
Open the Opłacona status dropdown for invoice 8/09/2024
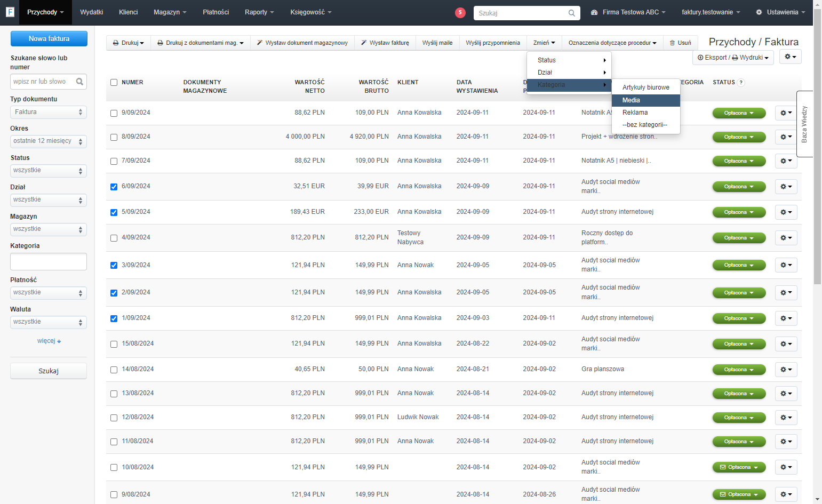(x=739, y=137)
